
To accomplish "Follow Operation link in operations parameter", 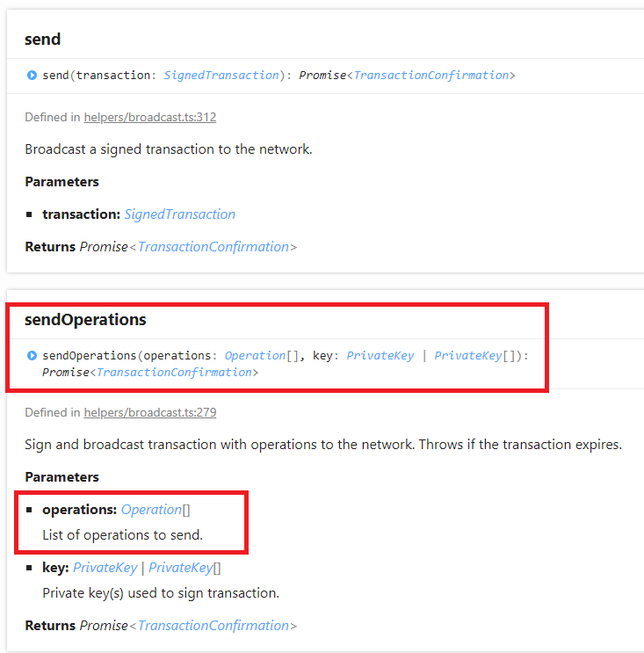I will [x=151, y=510].
